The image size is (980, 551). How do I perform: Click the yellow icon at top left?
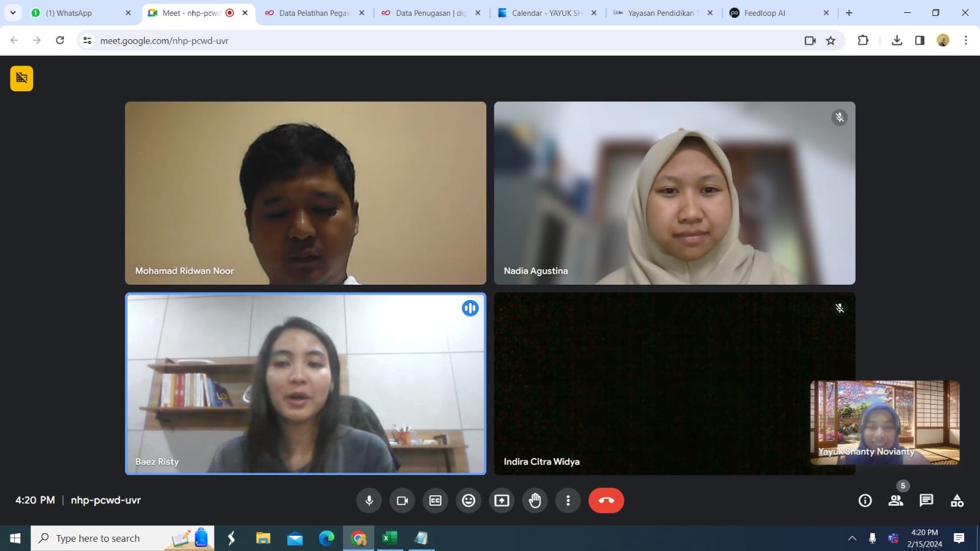coord(21,78)
